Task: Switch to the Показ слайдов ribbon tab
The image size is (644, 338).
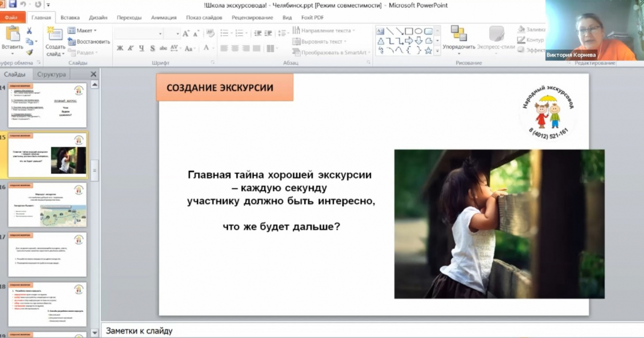Action: (204, 18)
